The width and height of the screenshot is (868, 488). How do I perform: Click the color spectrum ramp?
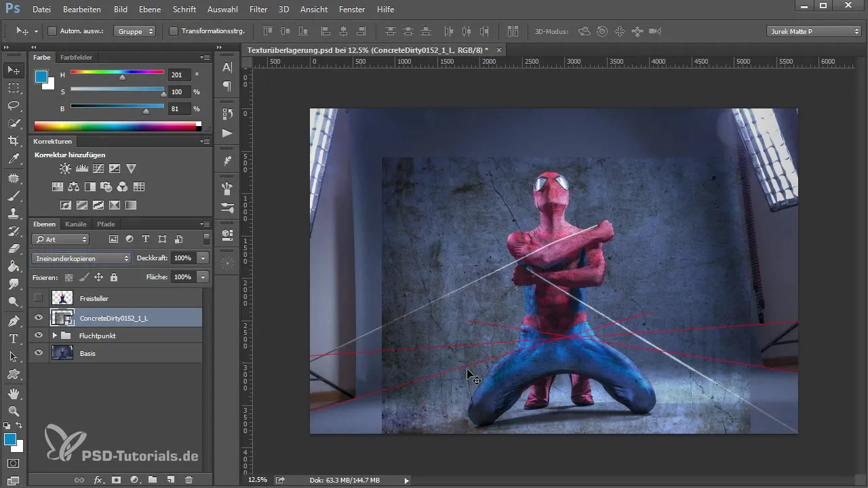pos(117,126)
